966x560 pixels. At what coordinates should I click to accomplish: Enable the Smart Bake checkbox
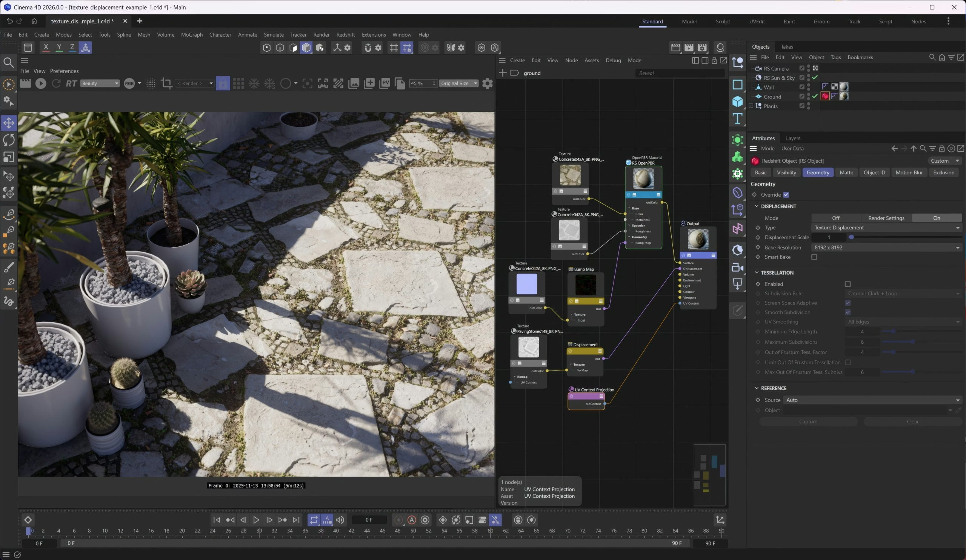(x=814, y=257)
